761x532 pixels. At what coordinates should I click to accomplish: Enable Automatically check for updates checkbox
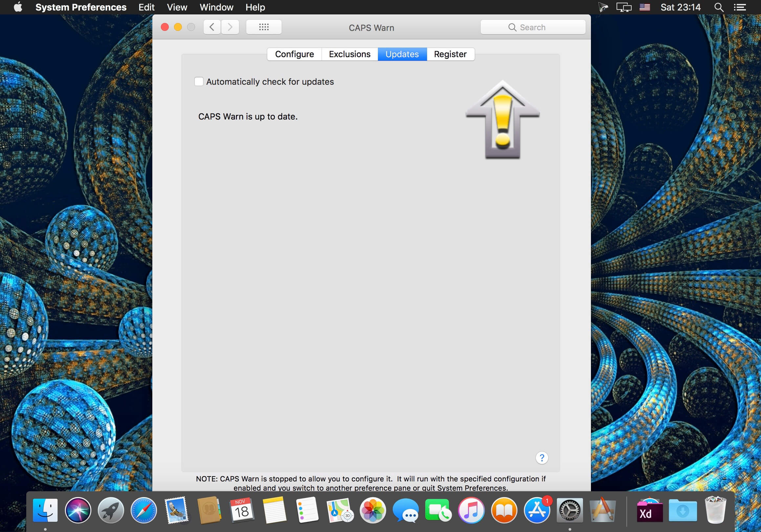(199, 81)
